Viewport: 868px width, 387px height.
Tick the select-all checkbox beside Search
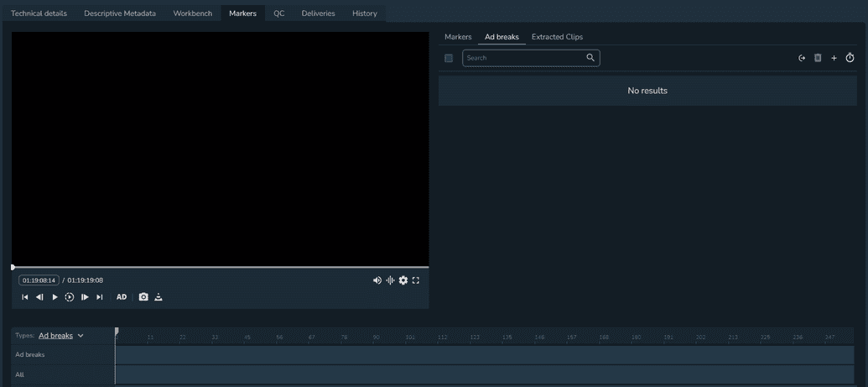(x=449, y=58)
